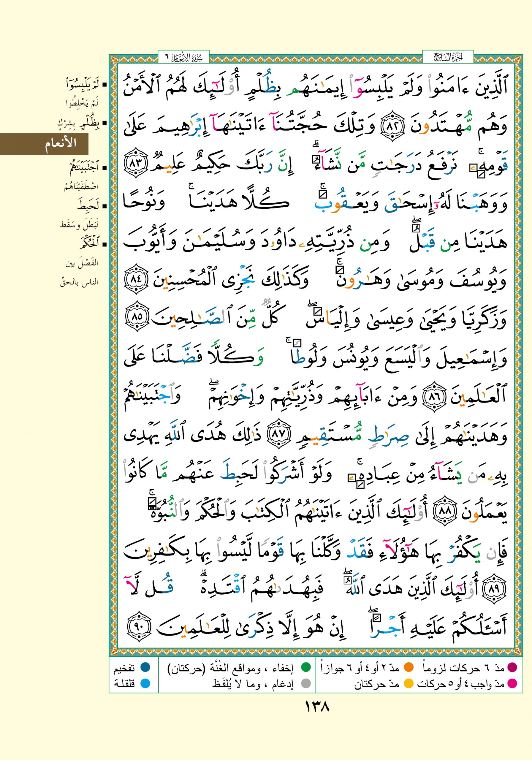Select the gray إدغام legend dot
This screenshot has width=532, height=760.
tap(305, 683)
